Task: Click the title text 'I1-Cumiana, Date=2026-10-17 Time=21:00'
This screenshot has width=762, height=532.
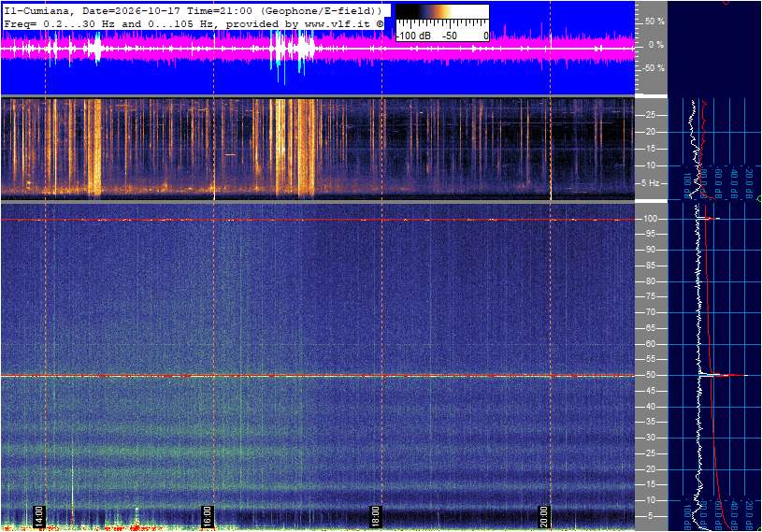Action: tap(128, 10)
